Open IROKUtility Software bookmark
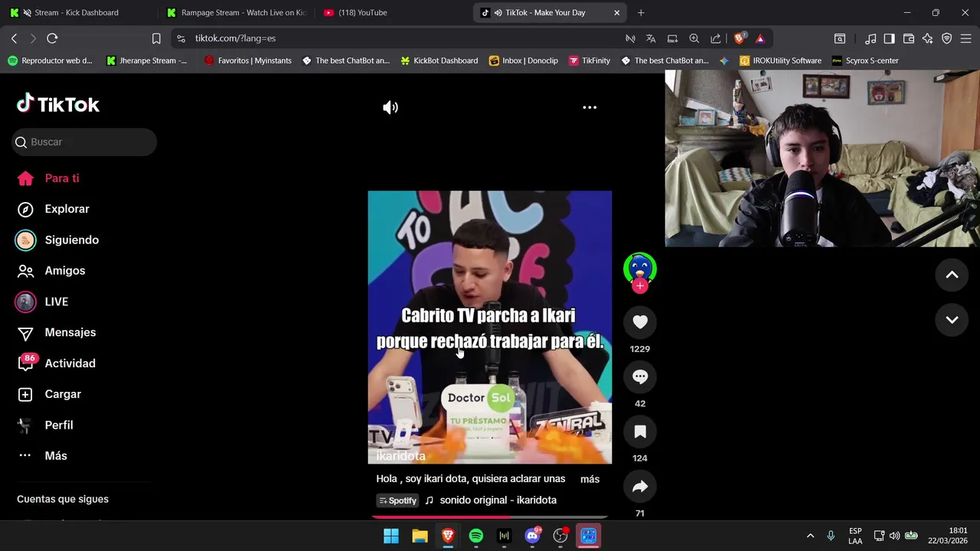The height and width of the screenshot is (551, 980). pos(780,60)
